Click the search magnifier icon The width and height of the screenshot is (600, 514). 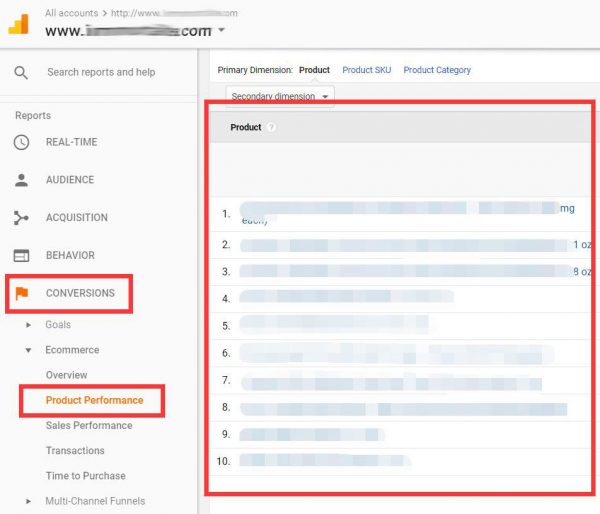pyautogui.click(x=21, y=72)
